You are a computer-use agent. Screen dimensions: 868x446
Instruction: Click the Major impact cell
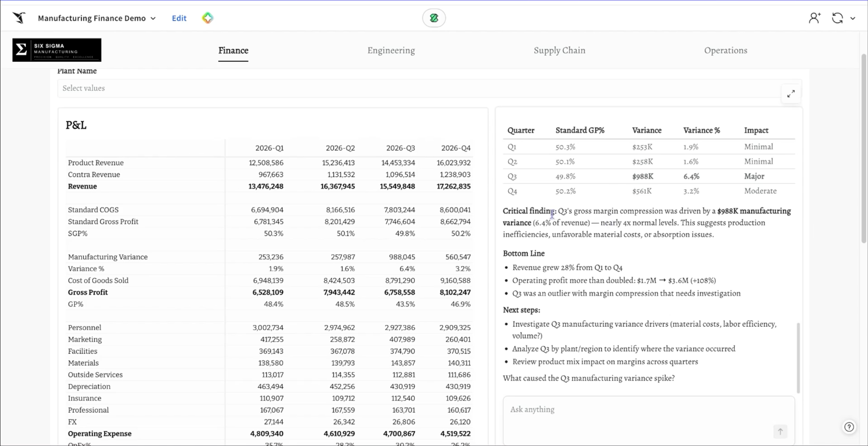pyautogui.click(x=754, y=177)
